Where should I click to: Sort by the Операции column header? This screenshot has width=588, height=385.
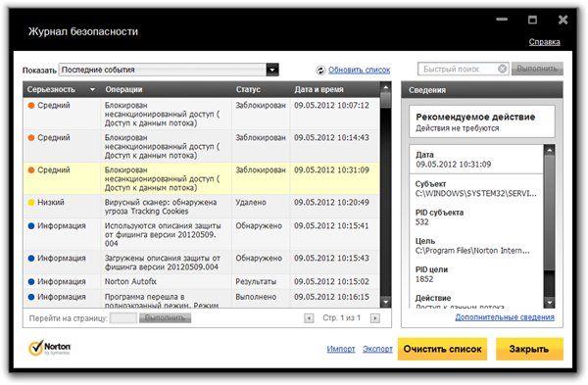click(x=123, y=89)
